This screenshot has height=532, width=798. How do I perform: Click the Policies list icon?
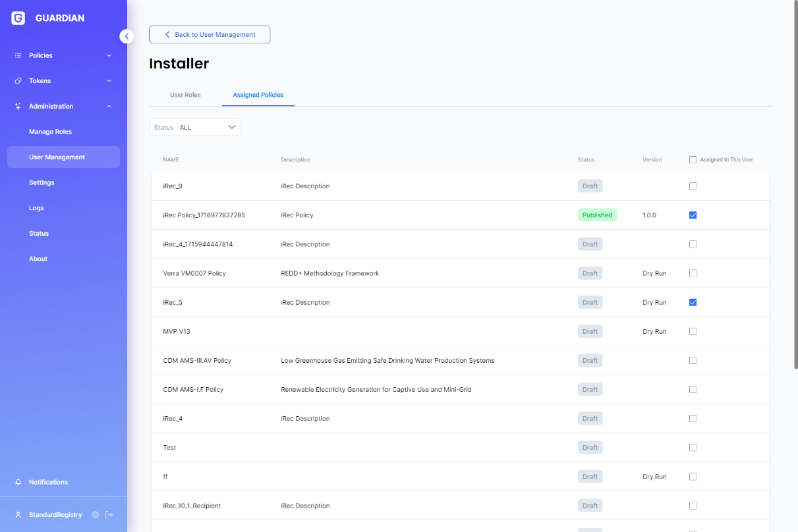pyautogui.click(x=18, y=55)
